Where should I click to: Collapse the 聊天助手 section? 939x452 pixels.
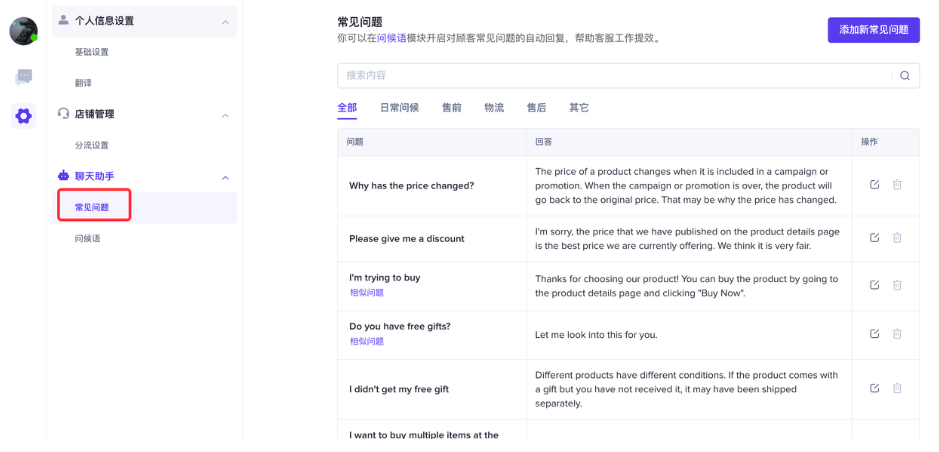225,177
